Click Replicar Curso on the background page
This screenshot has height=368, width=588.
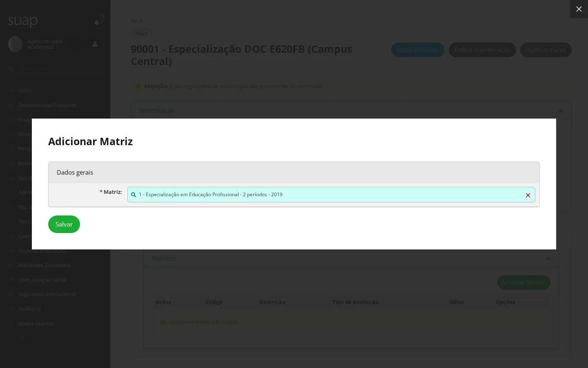pyautogui.click(x=546, y=50)
